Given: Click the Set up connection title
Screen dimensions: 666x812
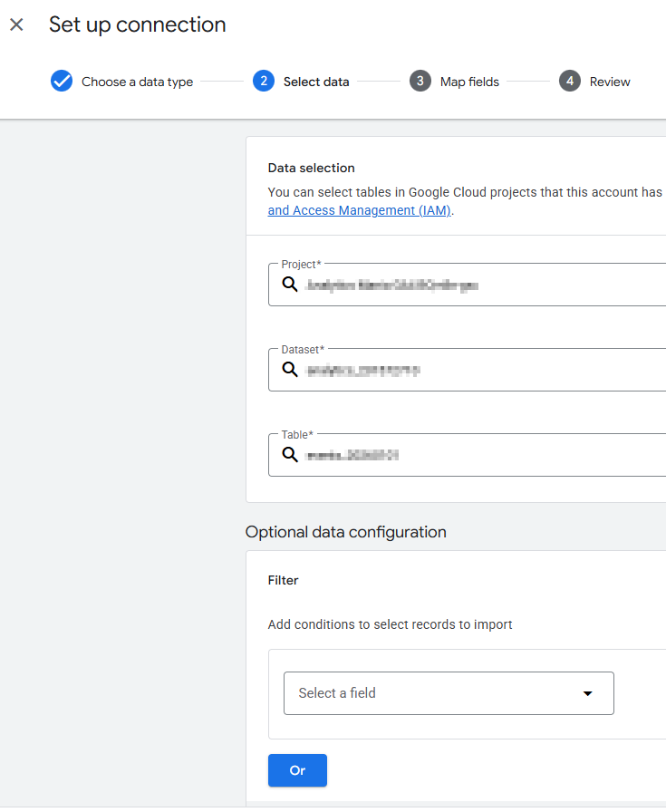Looking at the screenshot, I should click(x=137, y=24).
